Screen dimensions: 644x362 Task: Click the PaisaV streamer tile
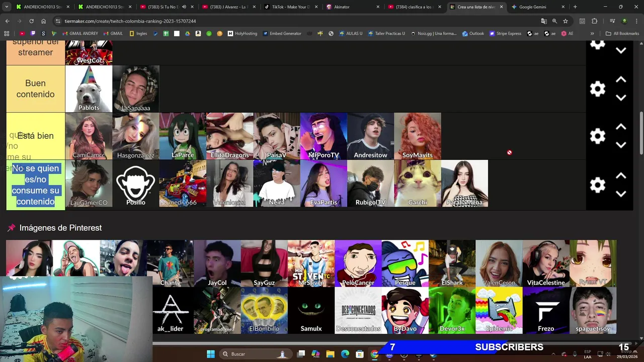[x=277, y=136]
